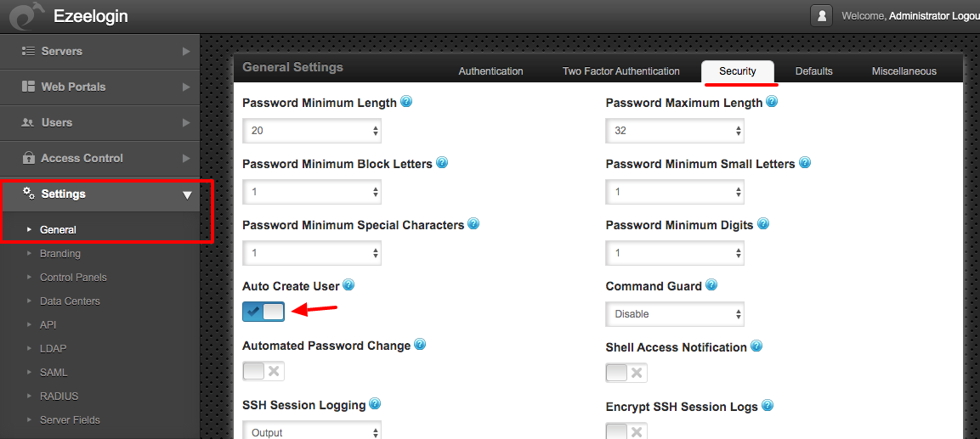
Task: Click the Ezeelogin logo icon
Action: pyautogui.click(x=25, y=16)
